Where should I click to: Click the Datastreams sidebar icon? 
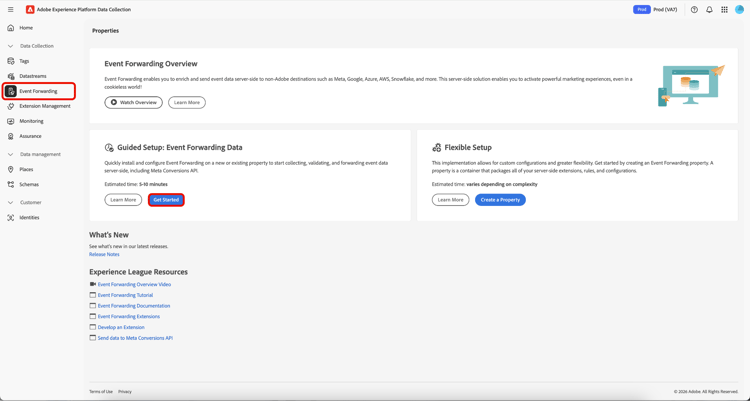[x=11, y=76]
